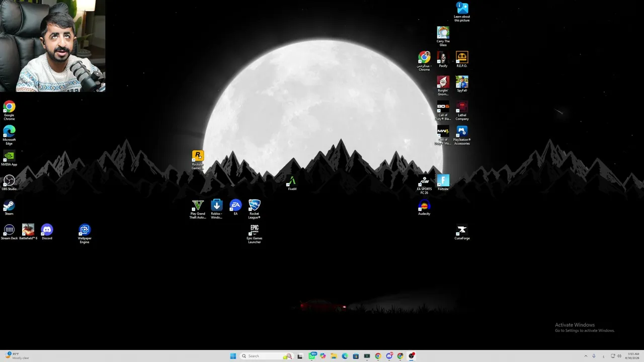Switch to OBS Studio on the taskbar
This screenshot has height=362, width=644.
pyautogui.click(x=412, y=356)
